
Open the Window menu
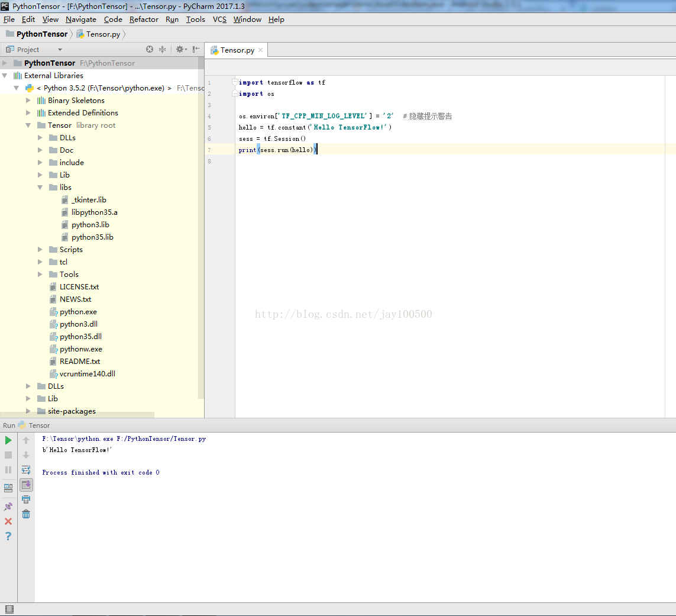(x=247, y=20)
